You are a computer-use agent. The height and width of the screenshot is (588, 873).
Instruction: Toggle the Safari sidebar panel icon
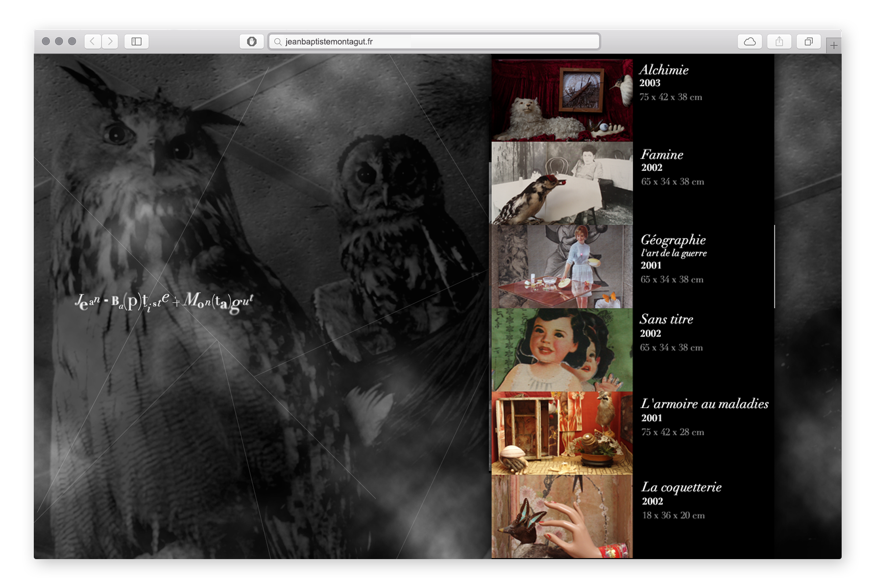point(137,42)
